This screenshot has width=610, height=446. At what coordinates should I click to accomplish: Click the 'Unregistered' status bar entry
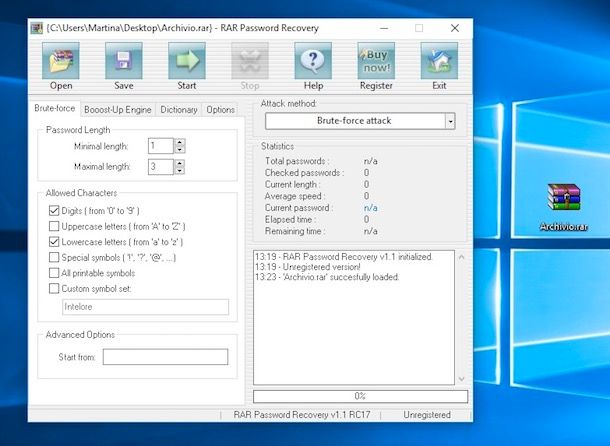427,415
